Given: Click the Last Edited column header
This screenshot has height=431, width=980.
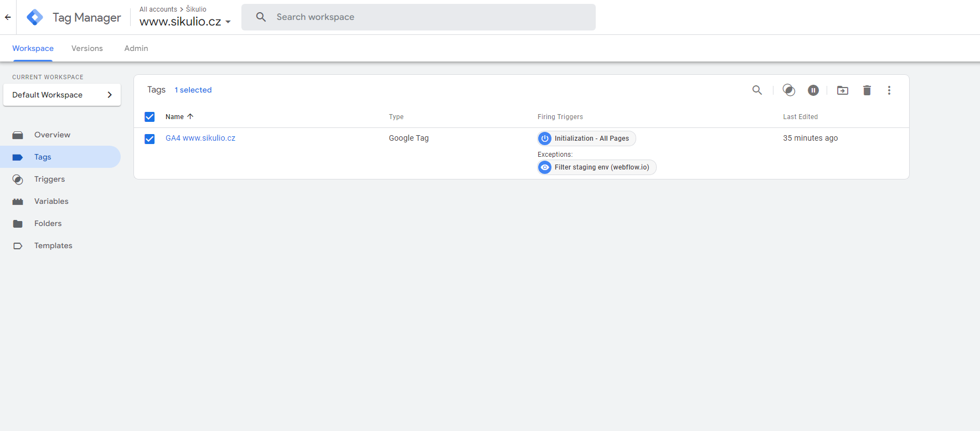Looking at the screenshot, I should pos(801,117).
